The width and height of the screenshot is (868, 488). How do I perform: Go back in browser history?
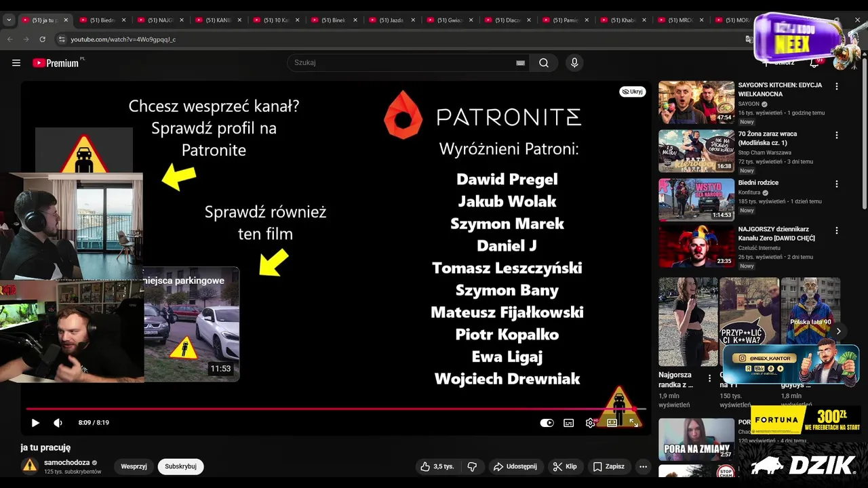point(10,39)
